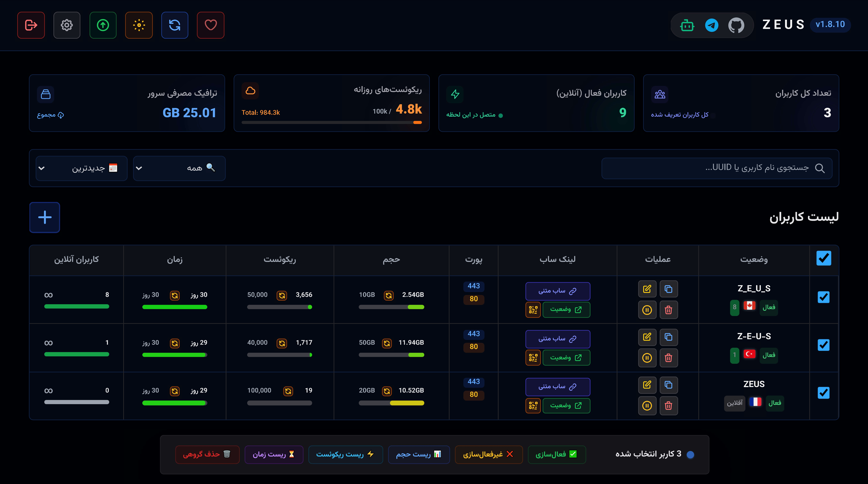This screenshot has width=868, height=484.
Task: Uncheck the Z_E_U_S row checkbox
Action: tap(823, 297)
